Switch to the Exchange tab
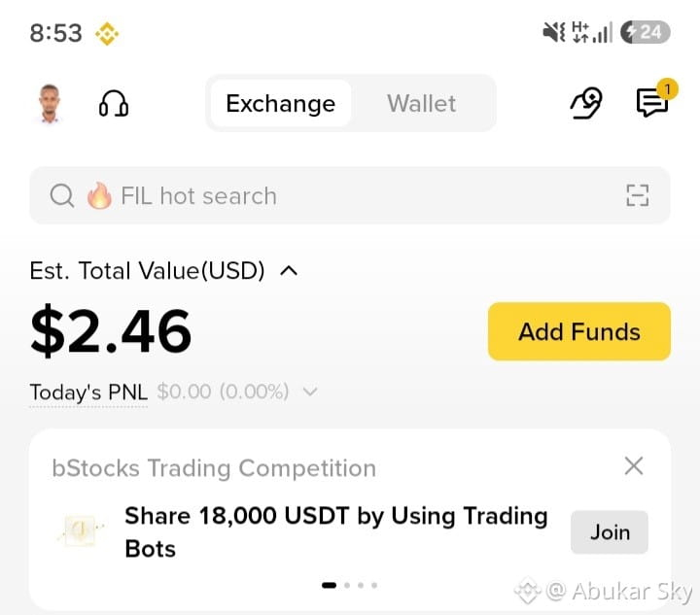 coord(280,103)
